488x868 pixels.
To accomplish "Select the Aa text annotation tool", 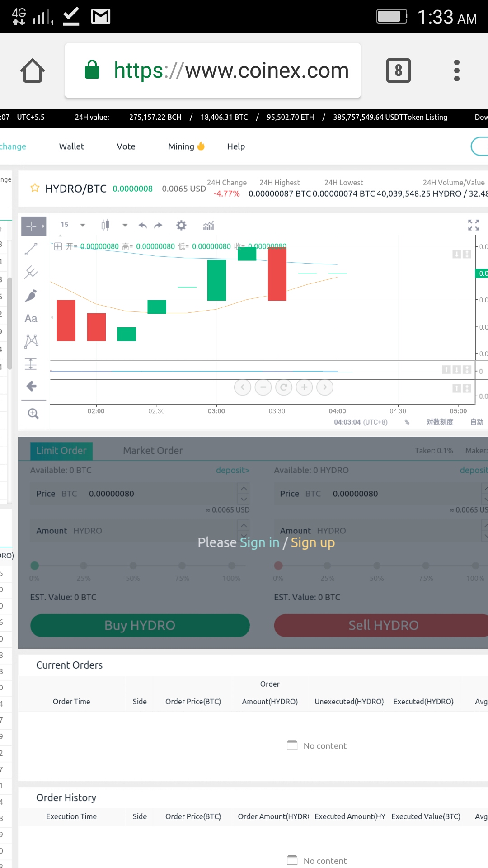I will pyautogui.click(x=31, y=318).
